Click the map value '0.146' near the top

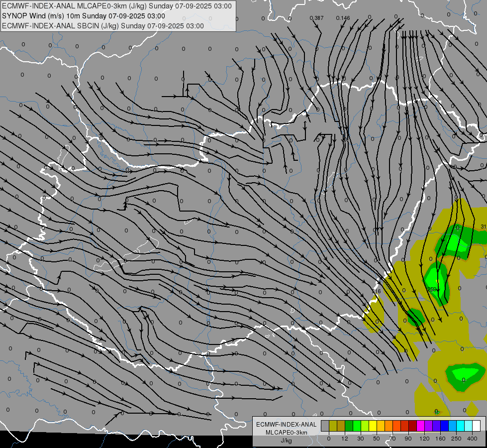pos(343,18)
